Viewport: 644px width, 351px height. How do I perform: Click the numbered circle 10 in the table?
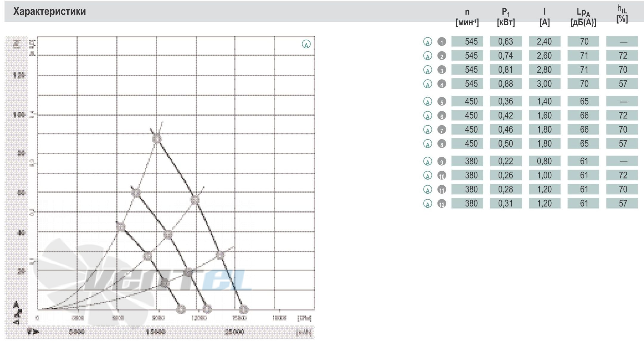click(442, 175)
